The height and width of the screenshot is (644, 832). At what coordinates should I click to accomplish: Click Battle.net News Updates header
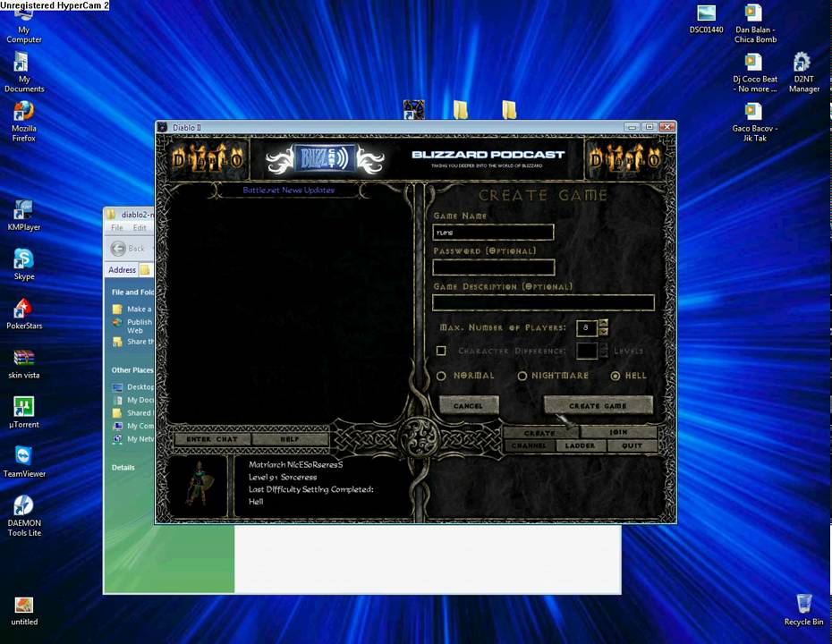click(x=289, y=190)
